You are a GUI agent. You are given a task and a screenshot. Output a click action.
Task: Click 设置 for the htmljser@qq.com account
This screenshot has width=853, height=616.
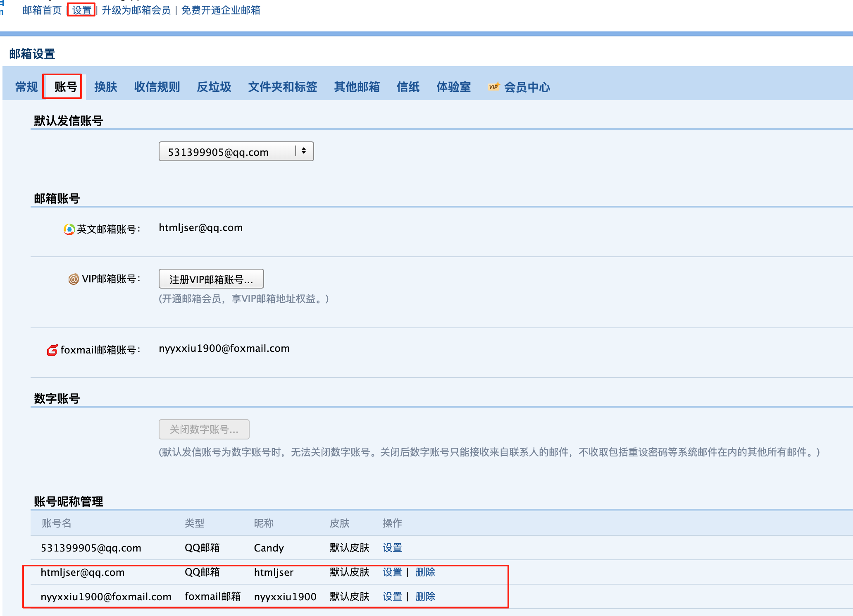[x=392, y=573]
